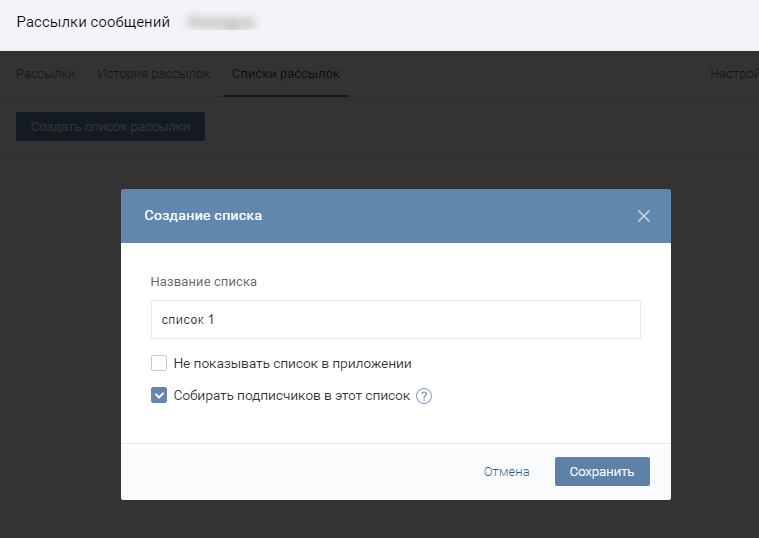
Task: Switch to the Рассылки tab
Action: pos(46,74)
